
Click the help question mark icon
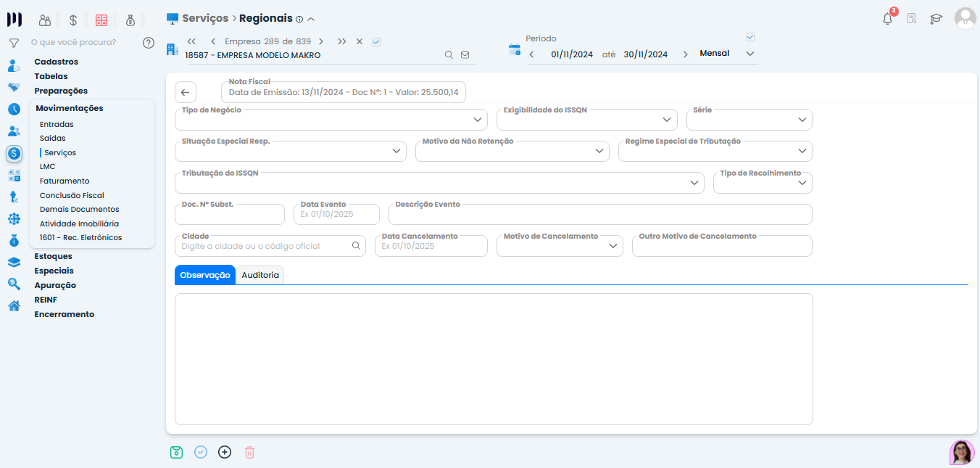[149, 43]
